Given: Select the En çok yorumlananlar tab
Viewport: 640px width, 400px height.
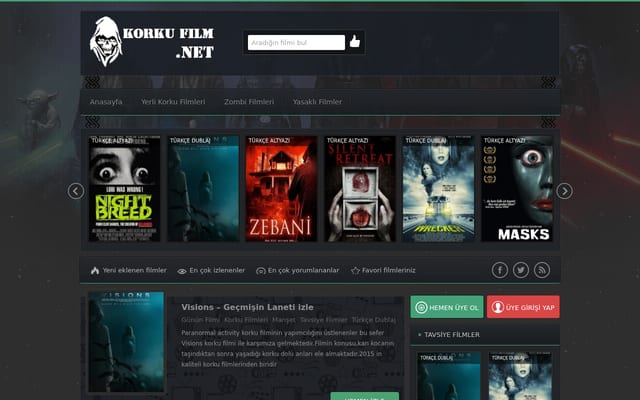Looking at the screenshot, I should coord(298,270).
